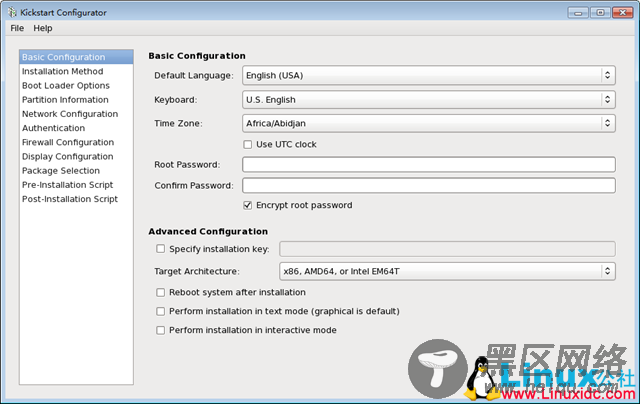Click the Kickstart Configurator title bar icon
The image size is (640, 404).
(x=12, y=12)
